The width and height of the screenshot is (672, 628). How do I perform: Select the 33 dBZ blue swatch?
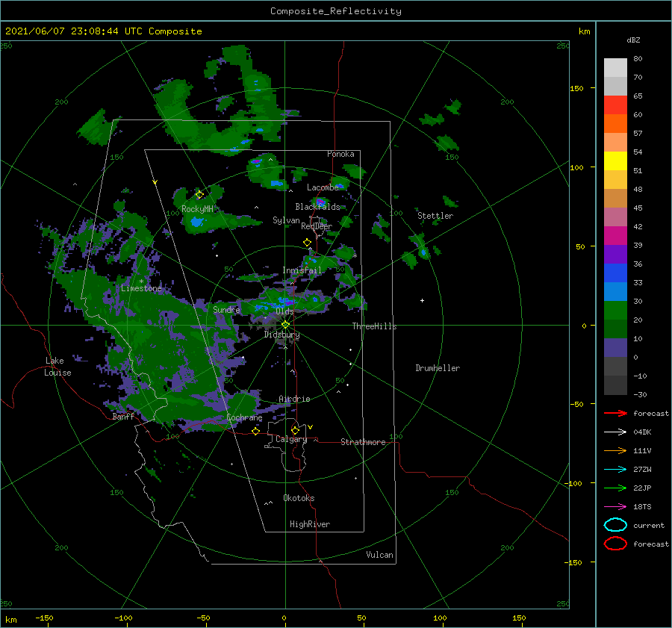pos(615,291)
